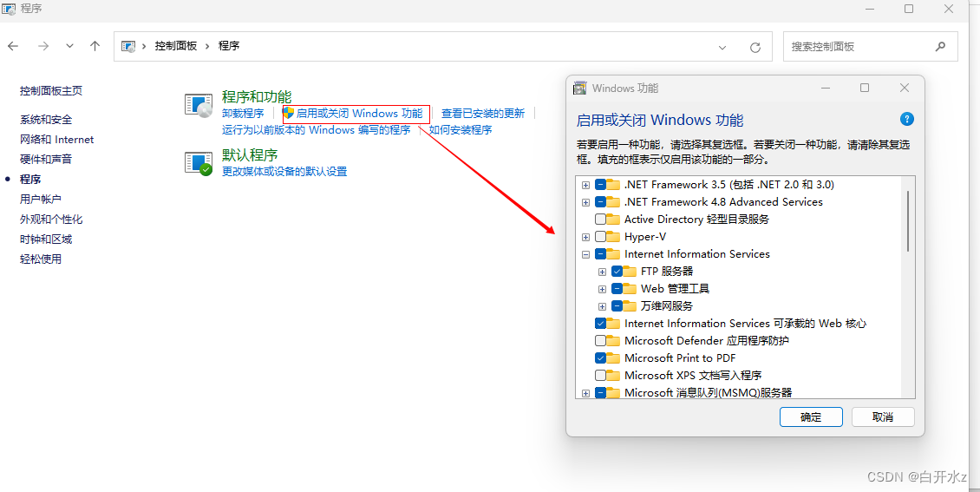Click the help question mark icon in Windows 功能

907,120
